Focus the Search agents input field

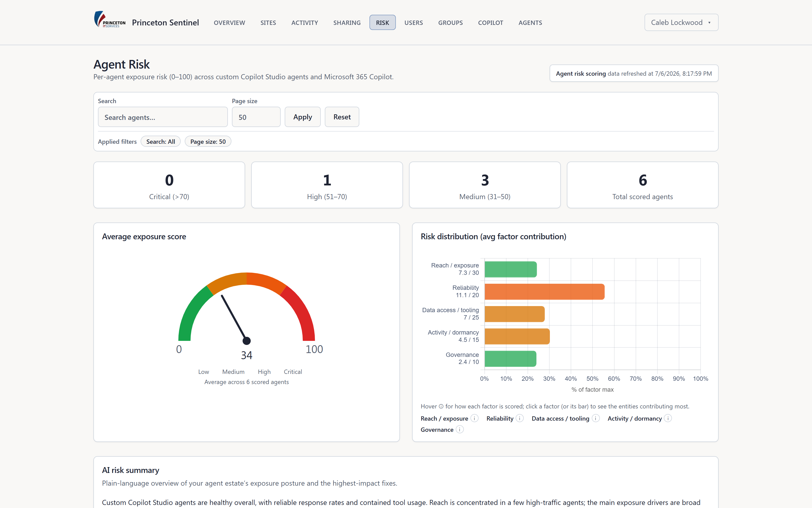[x=163, y=117]
